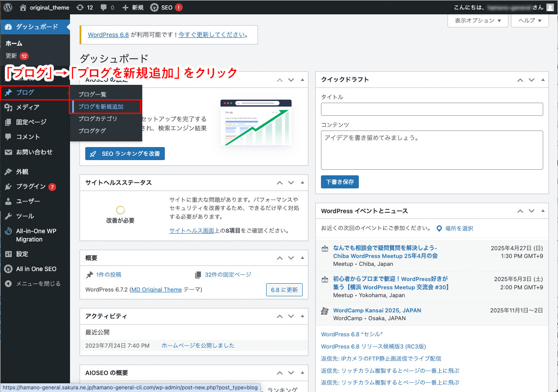
Task: Choose ブログタグ from flyout submenu
Action: click(92, 131)
